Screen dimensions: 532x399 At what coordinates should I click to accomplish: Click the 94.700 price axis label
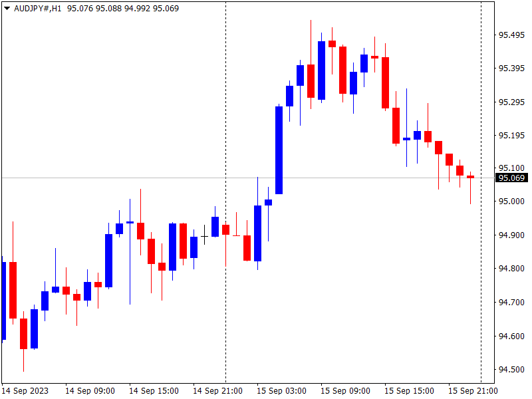[x=511, y=302]
